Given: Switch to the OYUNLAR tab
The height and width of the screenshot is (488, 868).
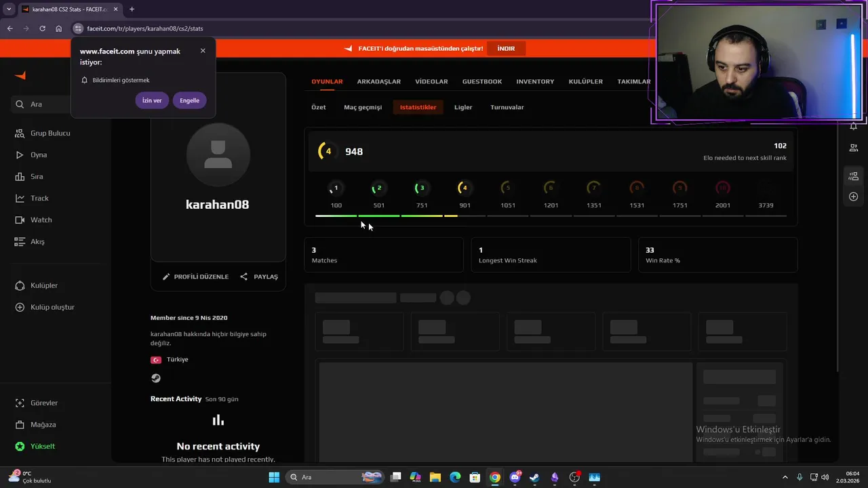Looking at the screenshot, I should [327, 81].
